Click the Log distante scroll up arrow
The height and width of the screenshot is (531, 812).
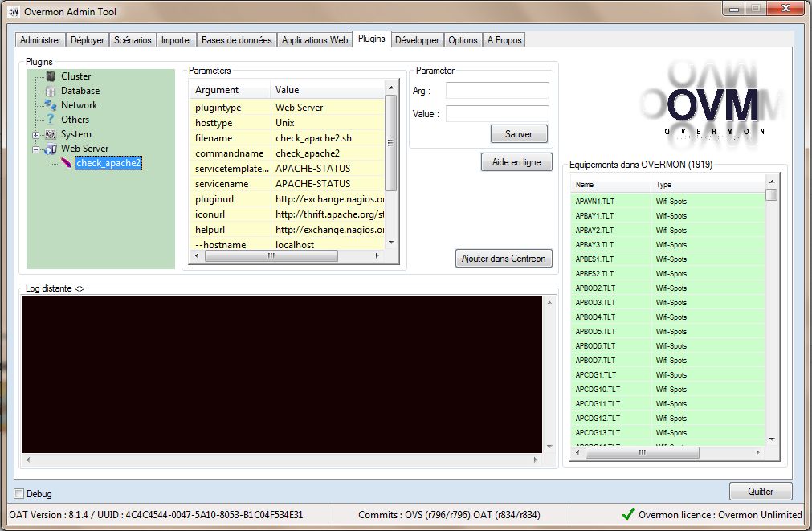[x=549, y=303]
